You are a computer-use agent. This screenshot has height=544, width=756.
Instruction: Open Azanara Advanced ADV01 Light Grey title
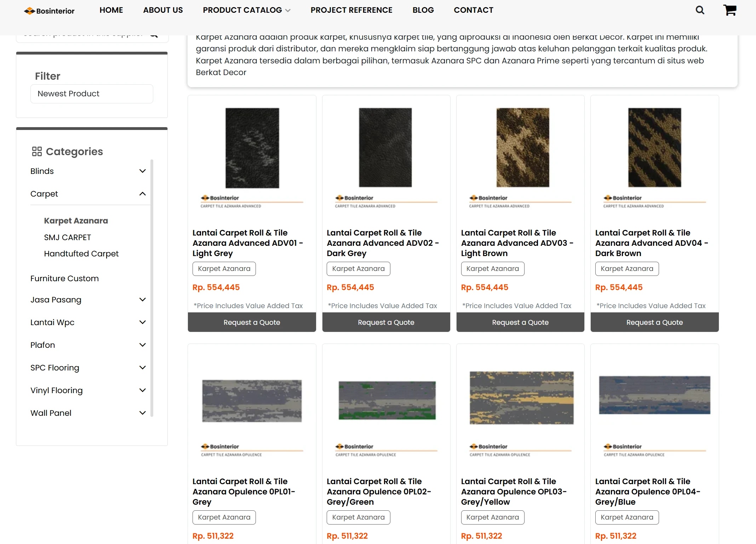point(248,243)
